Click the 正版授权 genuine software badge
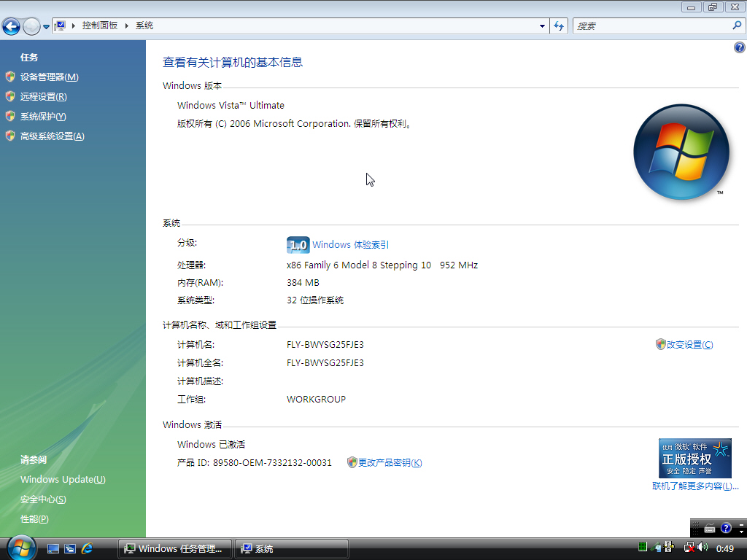The height and width of the screenshot is (560, 747). click(x=695, y=458)
